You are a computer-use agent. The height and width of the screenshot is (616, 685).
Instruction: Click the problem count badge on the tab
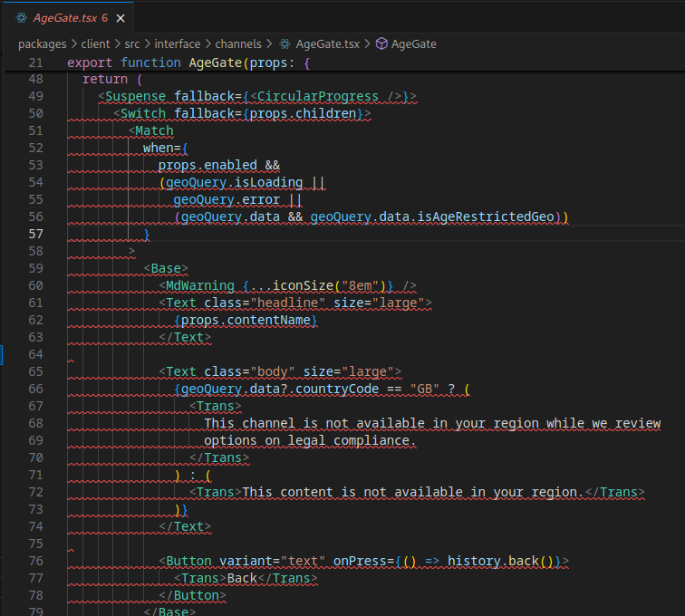(105, 18)
